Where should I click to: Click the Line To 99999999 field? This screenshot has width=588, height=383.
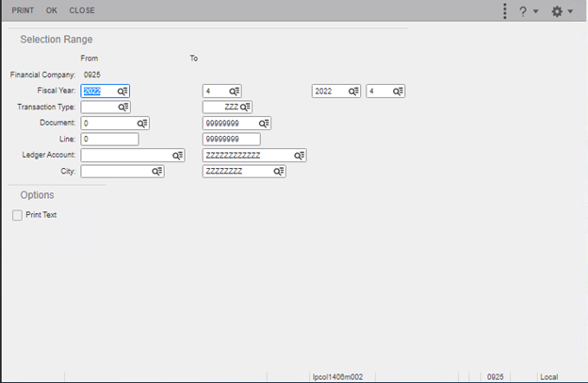(x=231, y=140)
